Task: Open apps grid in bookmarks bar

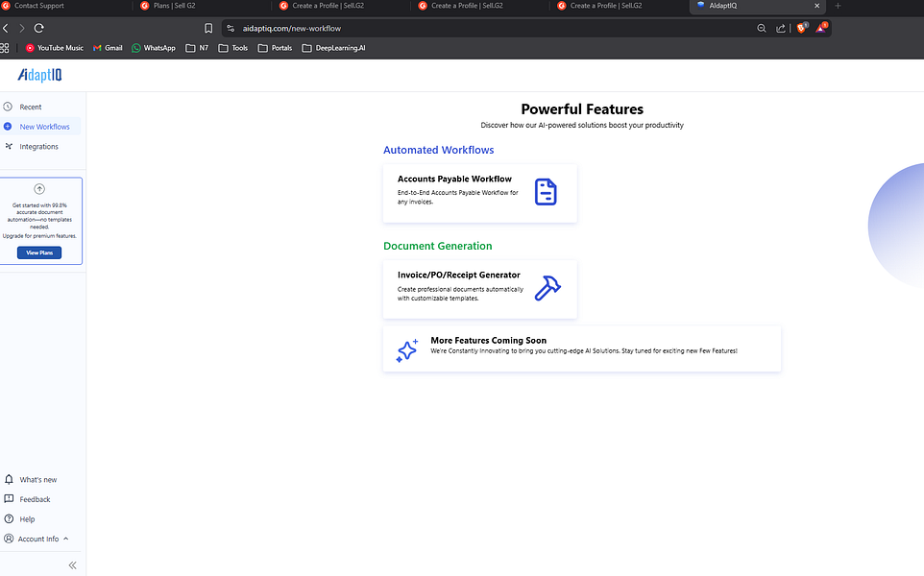Action: (x=5, y=48)
